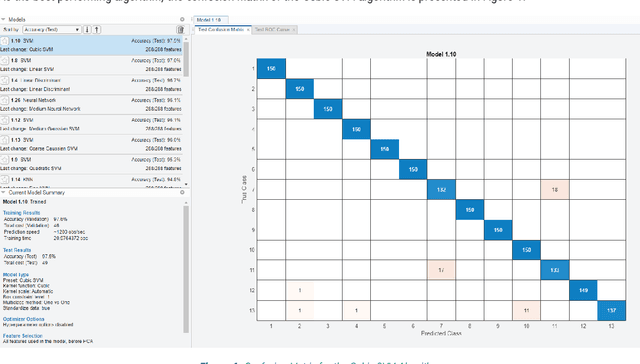The height and width of the screenshot is (364, 640).
Task: Click pink cell true class 13 predicted 10
Action: click(527, 310)
